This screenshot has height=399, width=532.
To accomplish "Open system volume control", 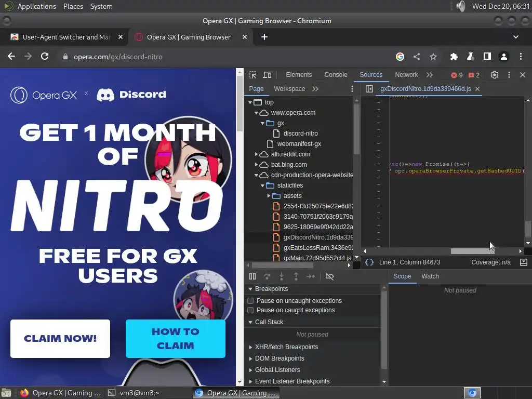I will [461, 6].
